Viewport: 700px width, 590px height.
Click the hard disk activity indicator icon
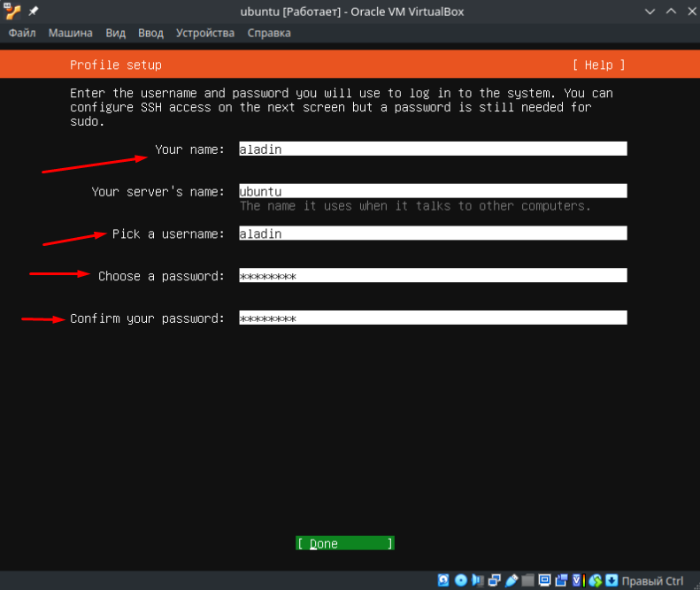443,580
